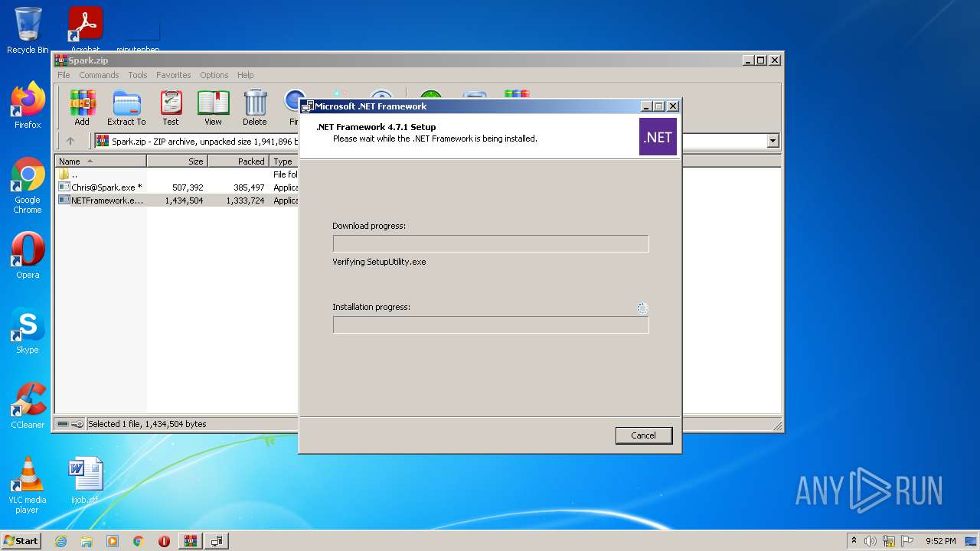
Task: Click the Download progress bar
Action: tap(491, 243)
